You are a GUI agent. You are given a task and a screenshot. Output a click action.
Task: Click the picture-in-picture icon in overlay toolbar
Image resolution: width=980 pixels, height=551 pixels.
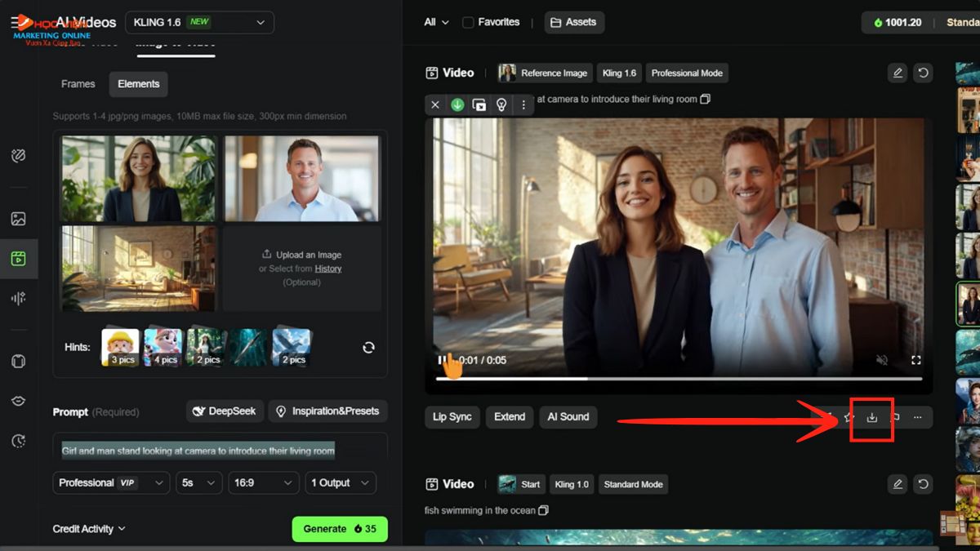click(x=479, y=104)
